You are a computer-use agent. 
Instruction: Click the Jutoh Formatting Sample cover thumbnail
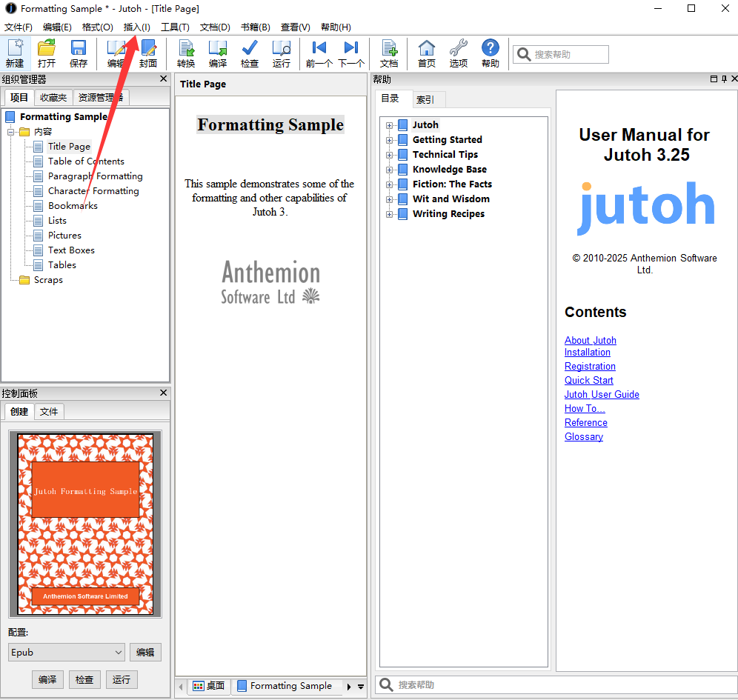(85, 524)
